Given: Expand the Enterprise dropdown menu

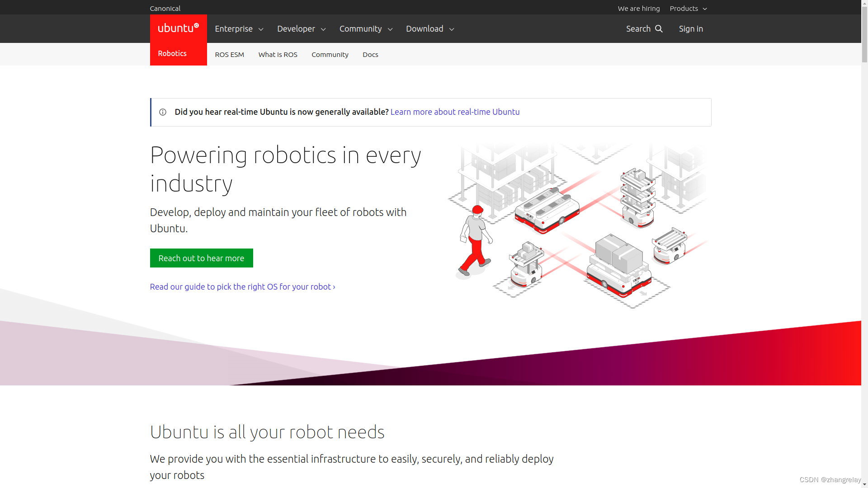Looking at the screenshot, I should [x=239, y=29].
